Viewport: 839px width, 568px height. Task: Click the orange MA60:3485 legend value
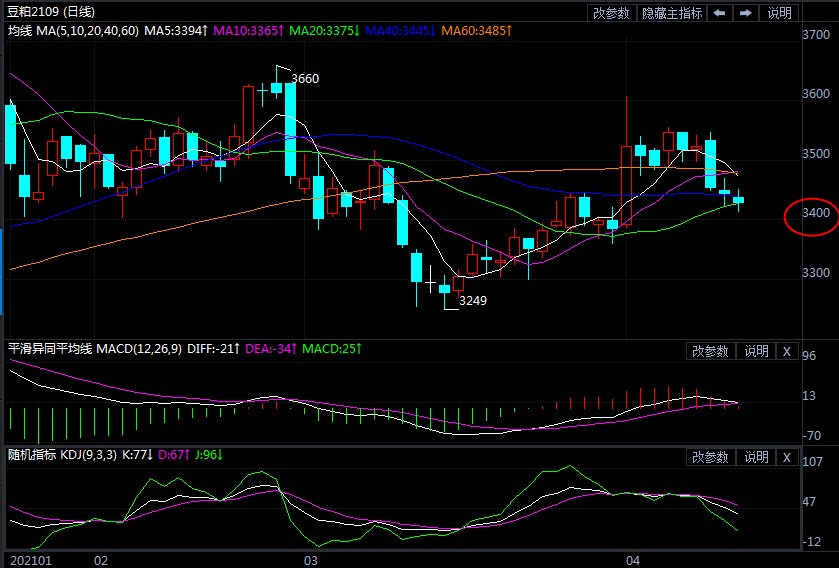point(478,31)
